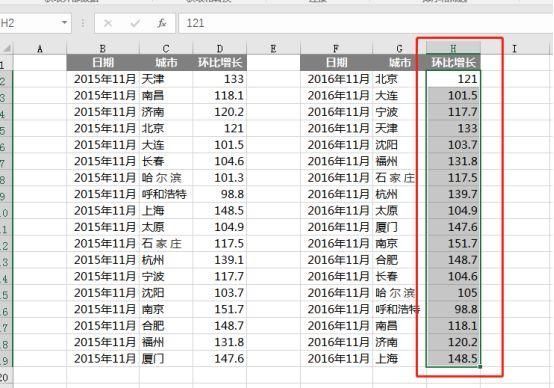
Task: Select row 20 header
Action: pos(6,375)
